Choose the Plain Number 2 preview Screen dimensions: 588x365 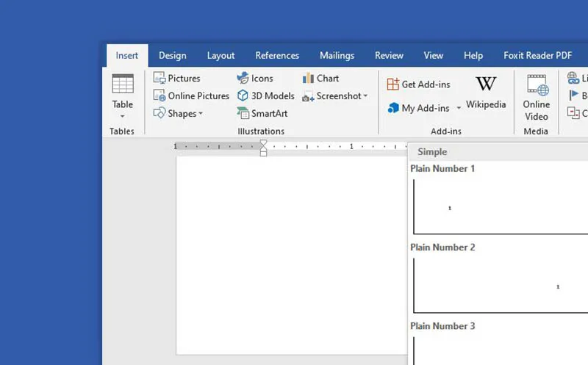(500, 286)
